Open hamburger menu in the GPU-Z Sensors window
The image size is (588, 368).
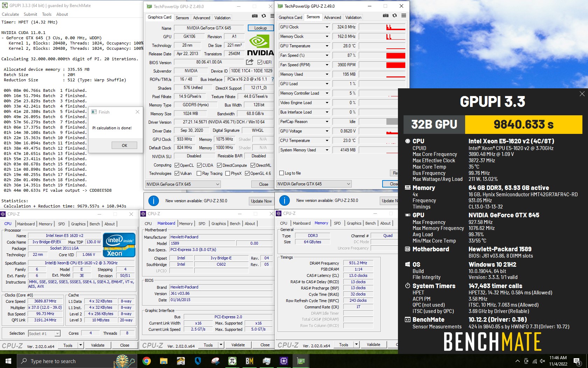[x=404, y=15]
